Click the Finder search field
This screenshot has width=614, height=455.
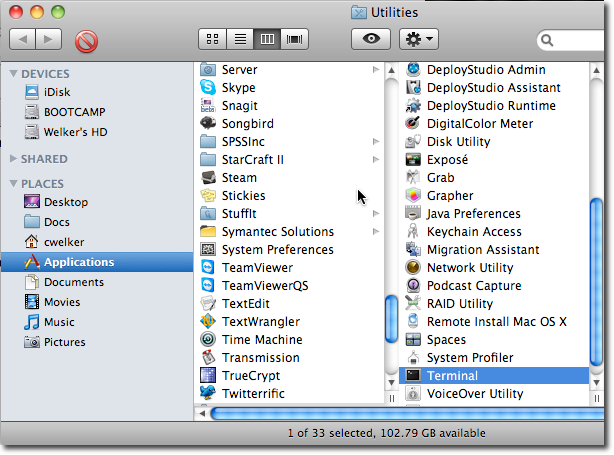pyautogui.click(x=571, y=40)
